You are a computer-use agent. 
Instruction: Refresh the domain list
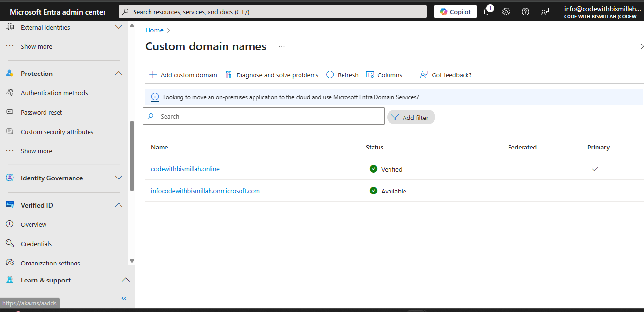coord(342,75)
